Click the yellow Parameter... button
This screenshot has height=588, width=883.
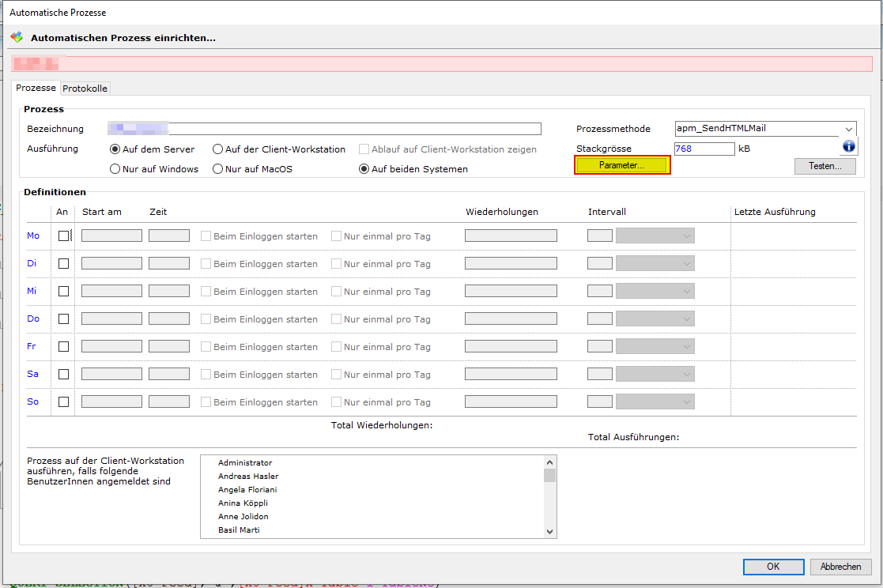coord(622,165)
